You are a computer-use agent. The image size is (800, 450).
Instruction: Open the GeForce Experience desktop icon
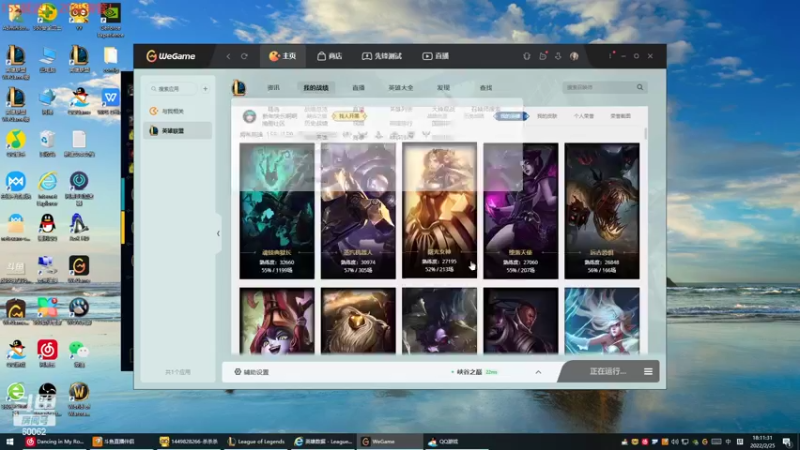(x=110, y=20)
